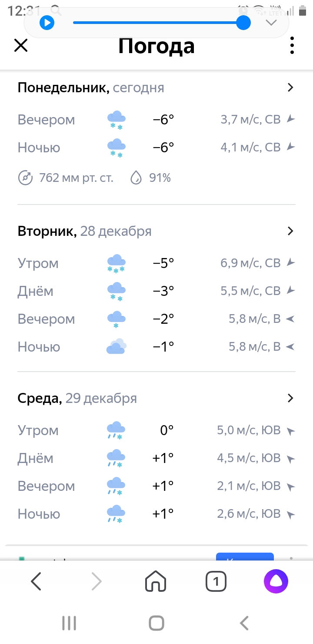
Task: Tap the Android recent apps button
Action: (69, 623)
